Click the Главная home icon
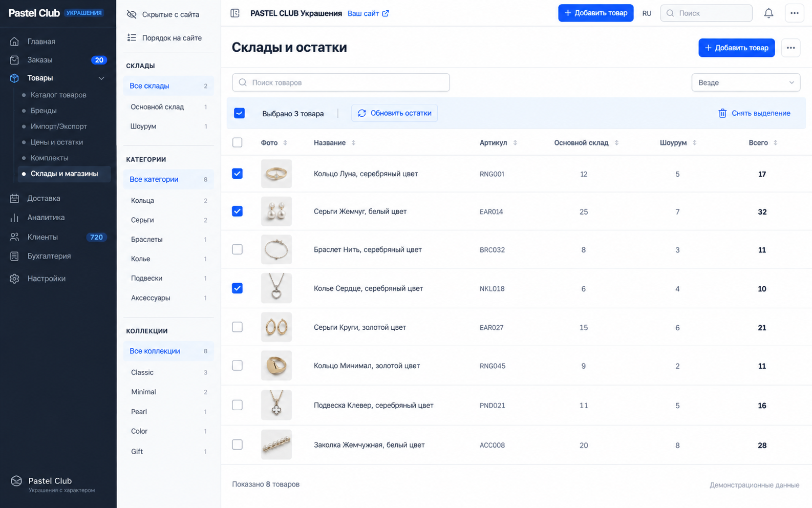This screenshot has width=812, height=508. pos(14,41)
